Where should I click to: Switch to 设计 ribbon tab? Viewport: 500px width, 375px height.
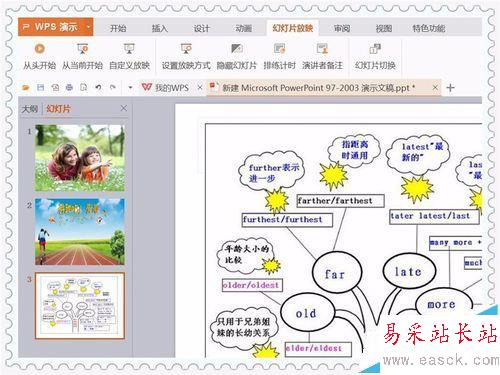pos(201,28)
